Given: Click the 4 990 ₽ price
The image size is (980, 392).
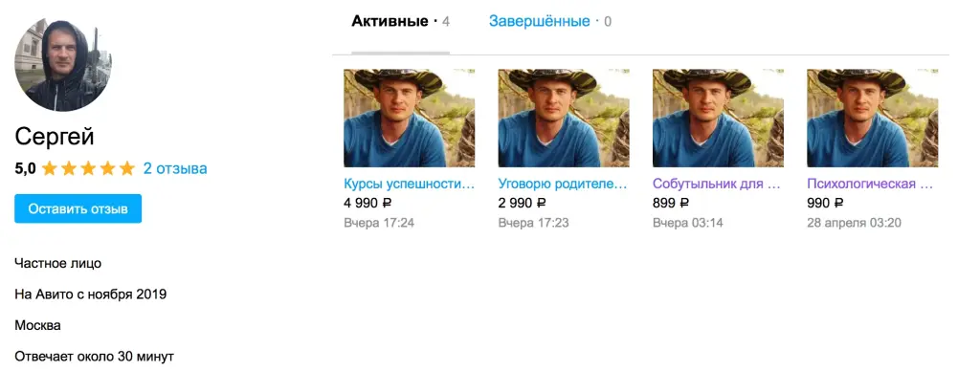Looking at the screenshot, I should (x=367, y=203).
